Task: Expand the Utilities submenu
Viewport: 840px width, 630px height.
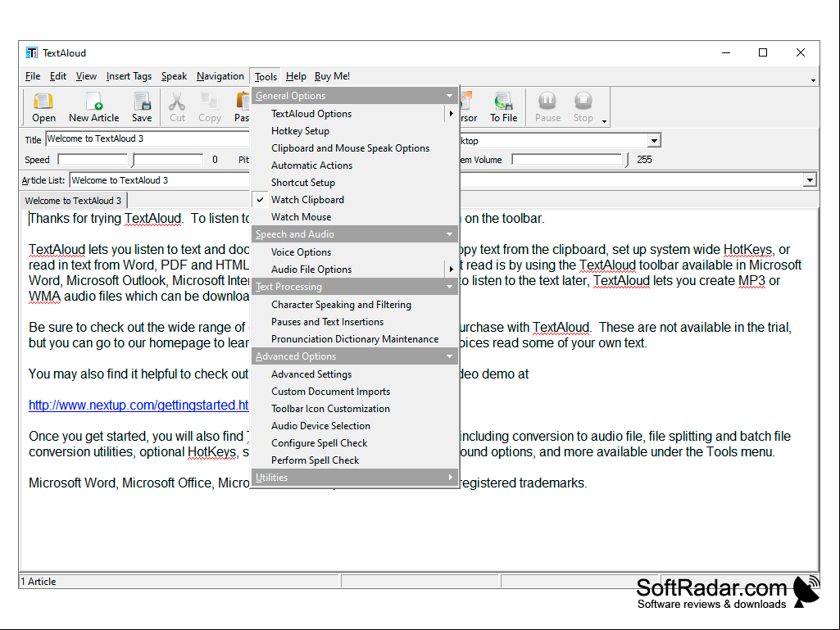Action: pyautogui.click(x=355, y=478)
